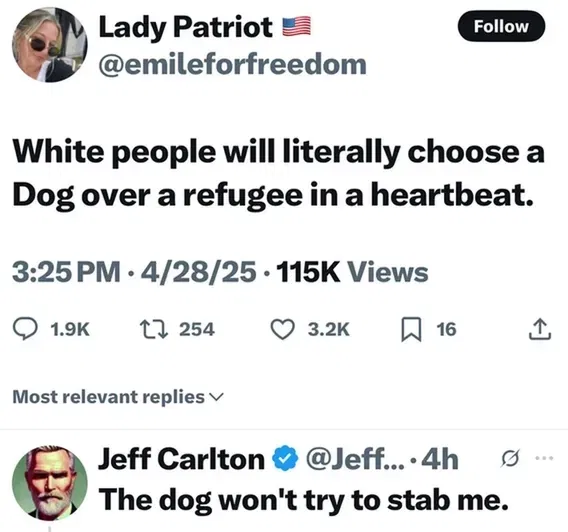Open Lady Patriot's profile picture

50,45
